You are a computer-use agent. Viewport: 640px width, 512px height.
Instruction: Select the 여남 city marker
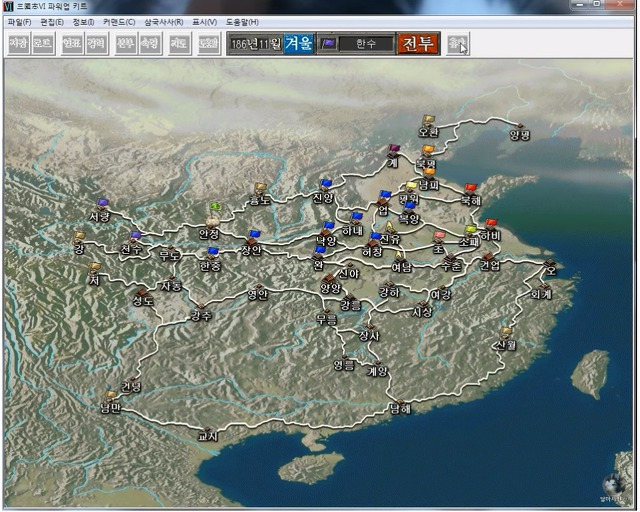pos(402,262)
